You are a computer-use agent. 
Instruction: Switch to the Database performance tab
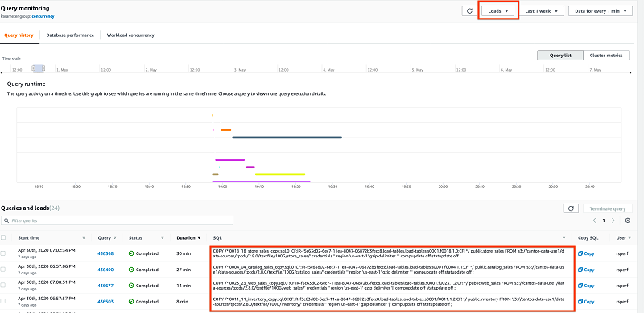(x=70, y=35)
